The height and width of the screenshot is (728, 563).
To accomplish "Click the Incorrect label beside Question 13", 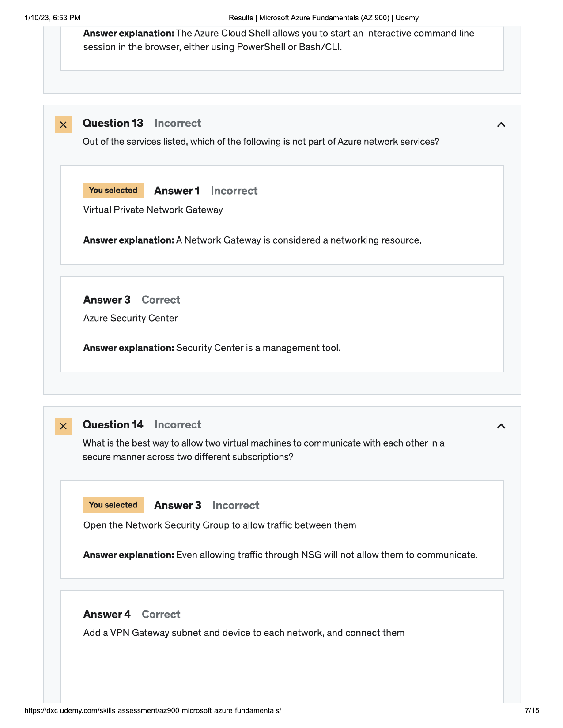I will pos(178,123).
